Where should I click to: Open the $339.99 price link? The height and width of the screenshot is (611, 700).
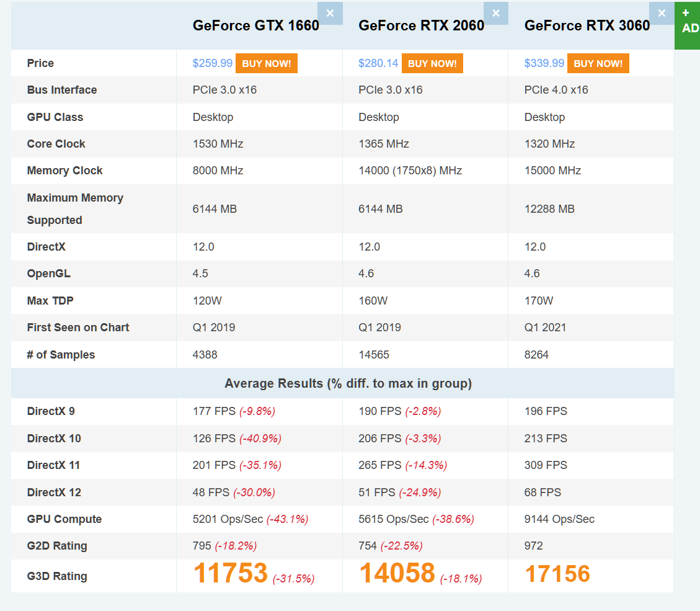[x=544, y=63]
